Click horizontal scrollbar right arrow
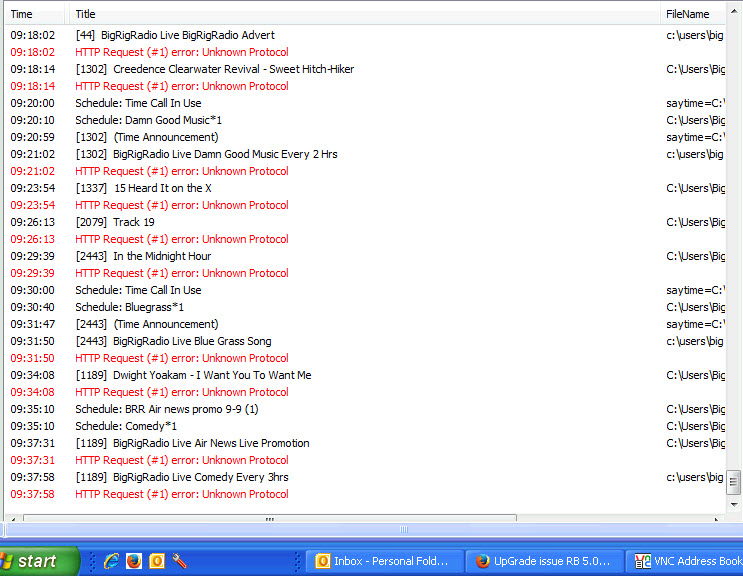This screenshot has width=743, height=576. (716, 519)
